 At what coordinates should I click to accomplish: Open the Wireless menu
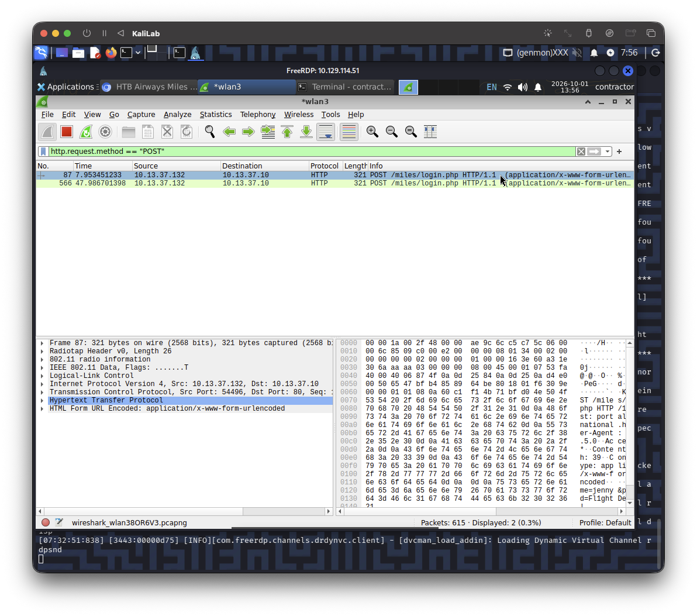pos(299,115)
